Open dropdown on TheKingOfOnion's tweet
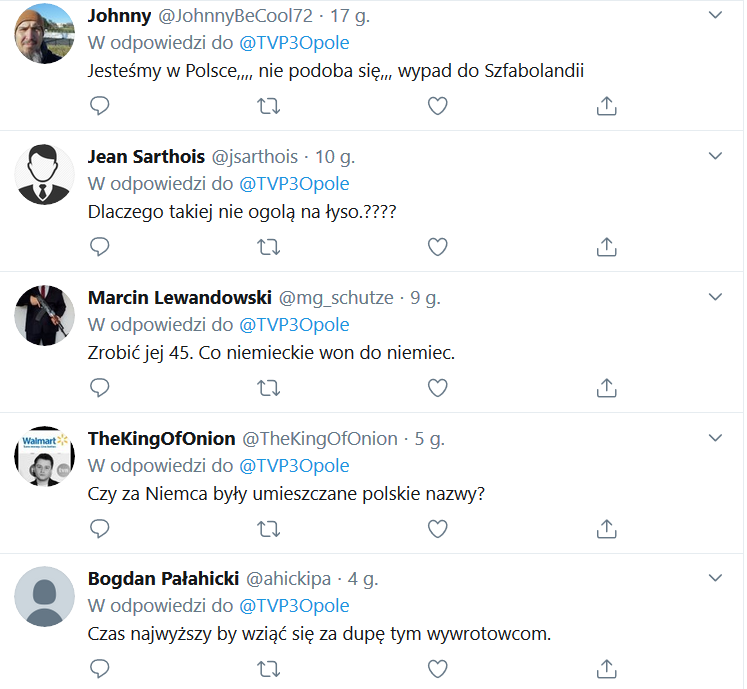This screenshot has width=747, height=689. 715,439
